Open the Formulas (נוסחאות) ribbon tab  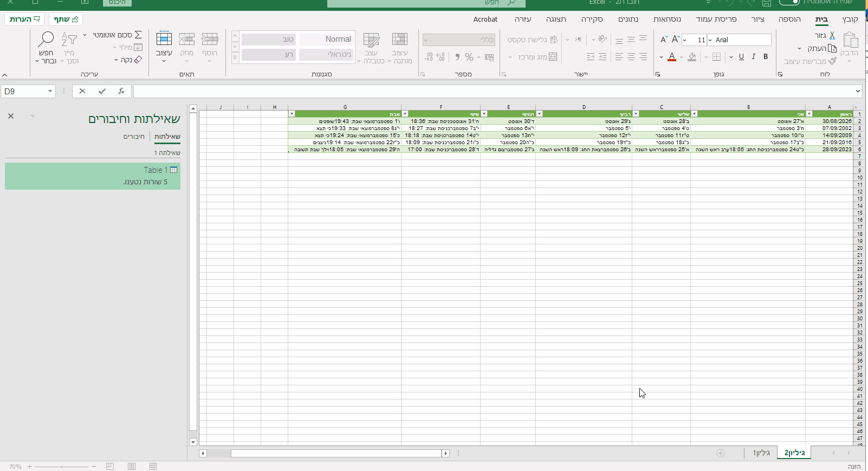click(667, 19)
